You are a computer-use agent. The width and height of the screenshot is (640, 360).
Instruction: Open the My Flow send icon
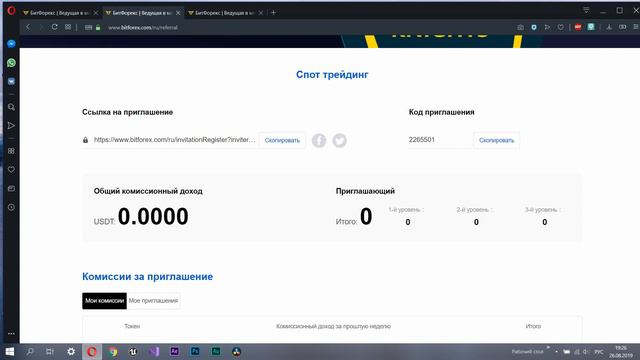tap(547, 27)
